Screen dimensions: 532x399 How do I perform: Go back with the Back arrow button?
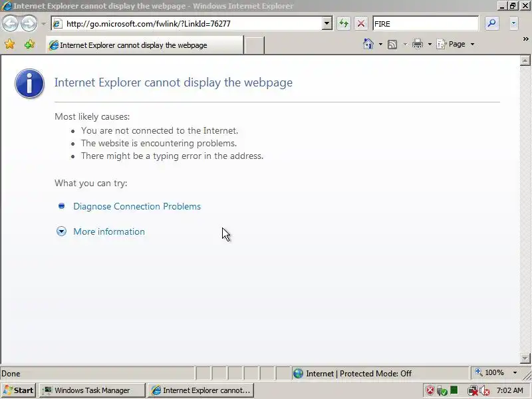pos(10,23)
